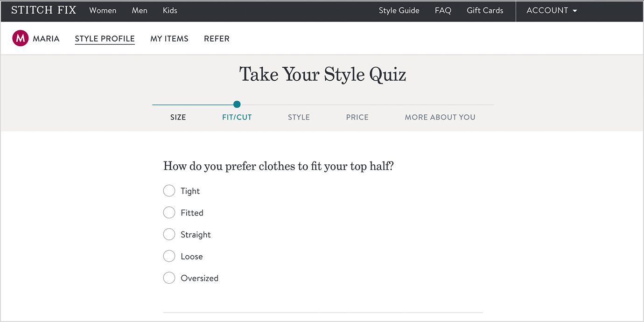The height and width of the screenshot is (322, 644).
Task: Jump to the Size quiz step
Action: [x=178, y=118]
